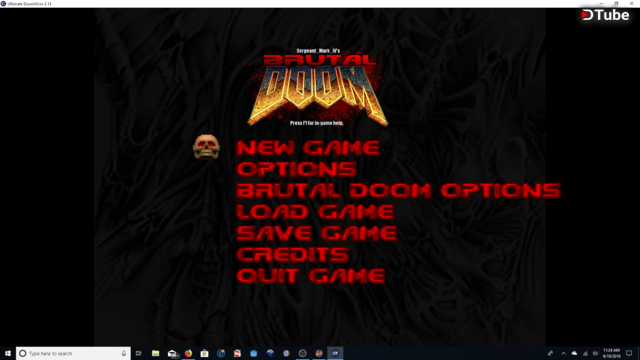Launch File Explorer from the taskbar
Image resolution: width=640 pixels, height=360 pixels.
156,353
